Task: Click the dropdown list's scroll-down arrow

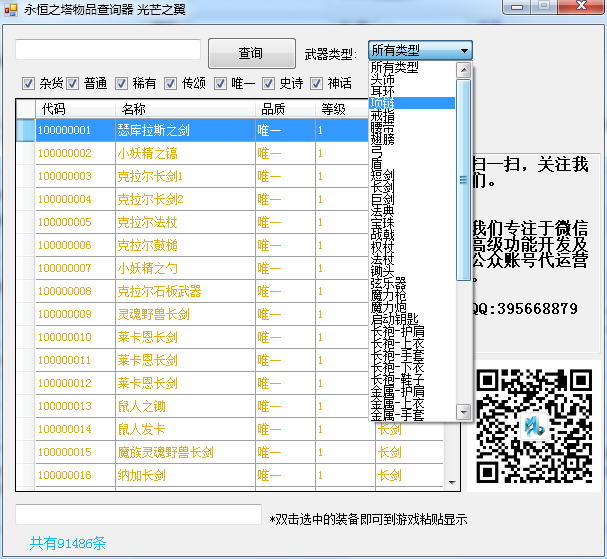Action: (x=463, y=411)
